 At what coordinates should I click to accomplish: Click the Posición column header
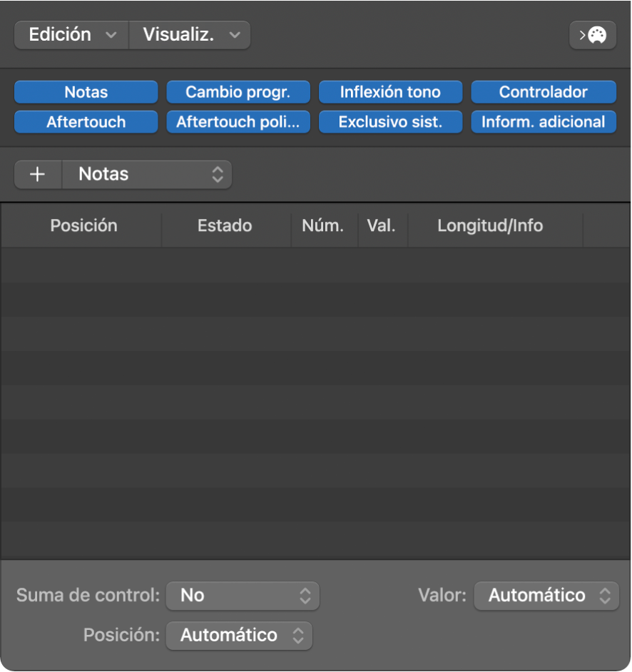click(x=83, y=226)
